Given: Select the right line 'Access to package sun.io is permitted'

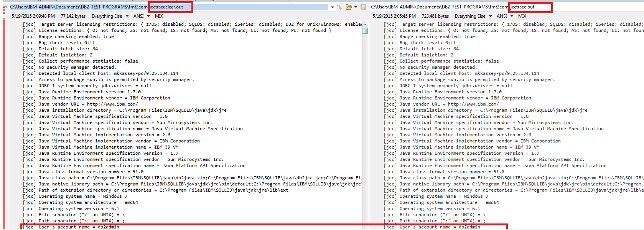Looking at the screenshot, I should click(x=469, y=79).
